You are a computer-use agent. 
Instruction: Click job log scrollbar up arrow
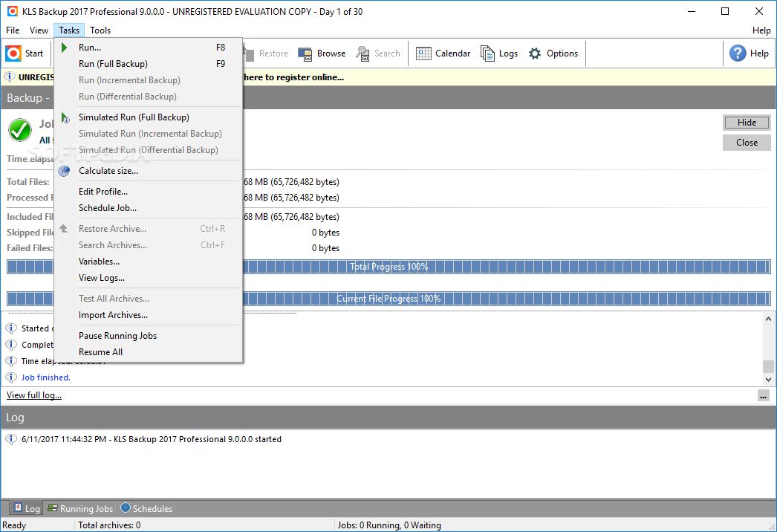tap(768, 319)
